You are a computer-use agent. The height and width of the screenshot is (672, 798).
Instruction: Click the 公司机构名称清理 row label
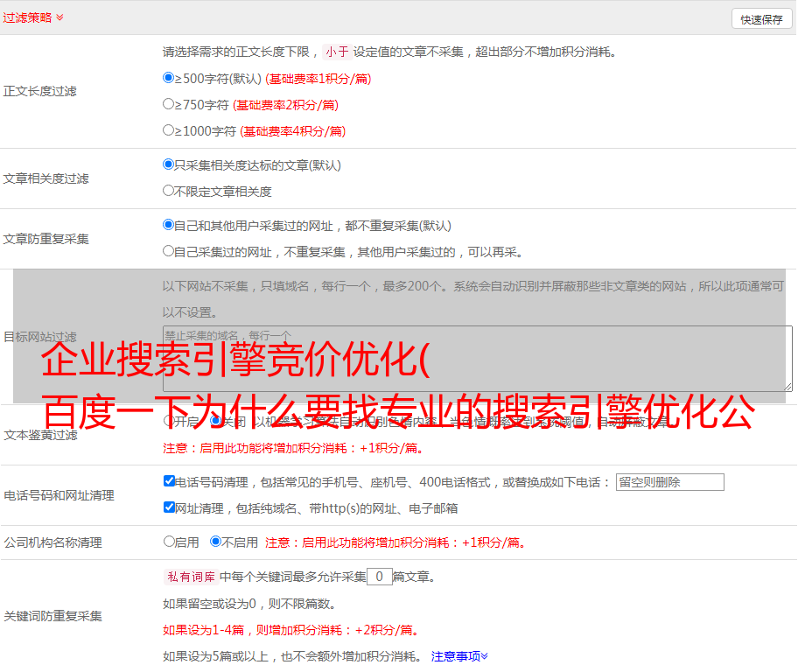(52, 542)
